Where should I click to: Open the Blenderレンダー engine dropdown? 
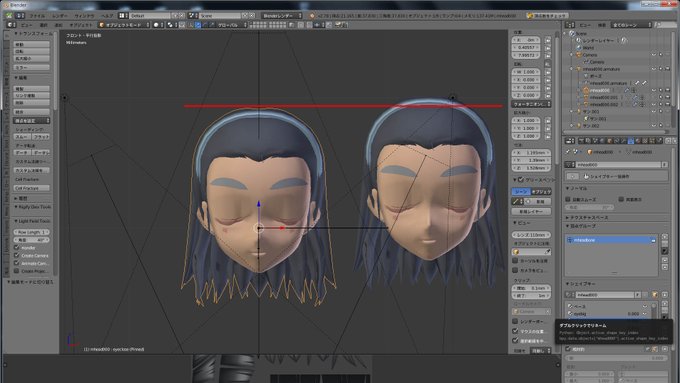pos(281,16)
